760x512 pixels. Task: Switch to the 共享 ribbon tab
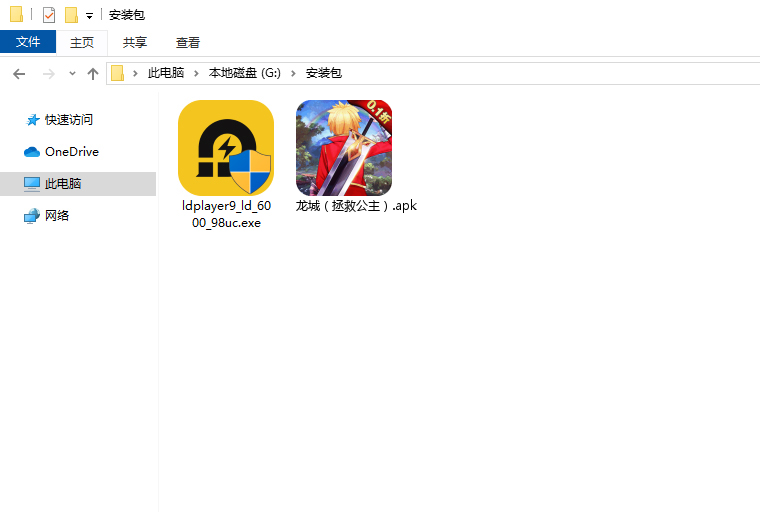pos(135,42)
